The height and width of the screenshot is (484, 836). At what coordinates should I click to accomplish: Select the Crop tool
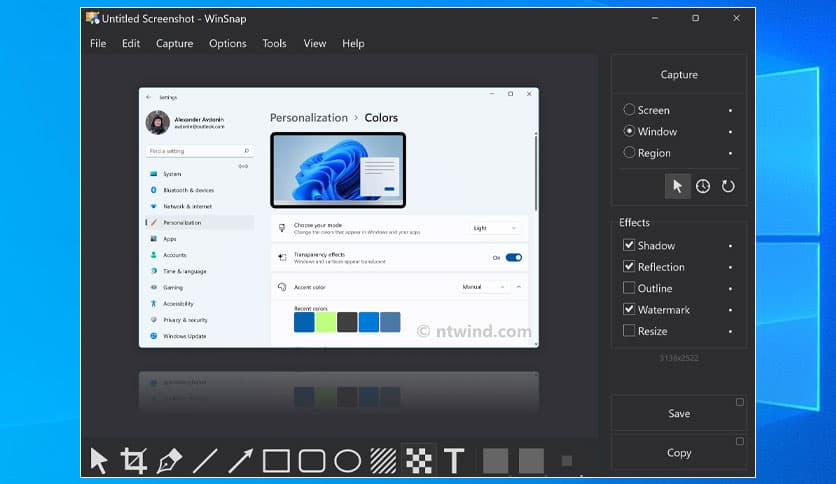133,460
